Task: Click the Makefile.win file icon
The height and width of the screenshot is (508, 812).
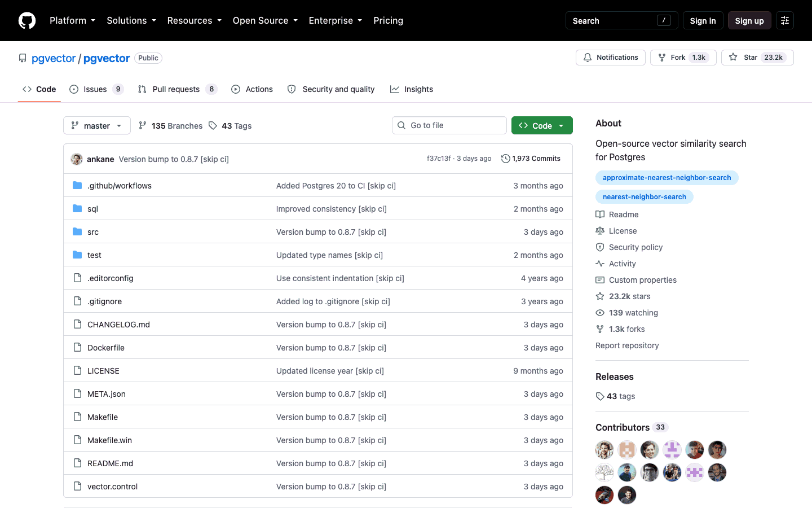Action: click(77, 440)
